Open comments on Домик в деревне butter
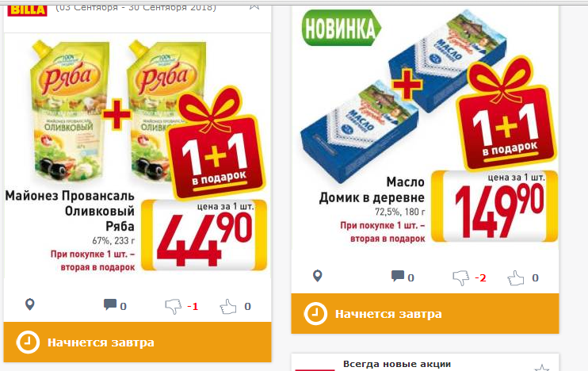This screenshot has width=588, height=371. click(x=398, y=276)
